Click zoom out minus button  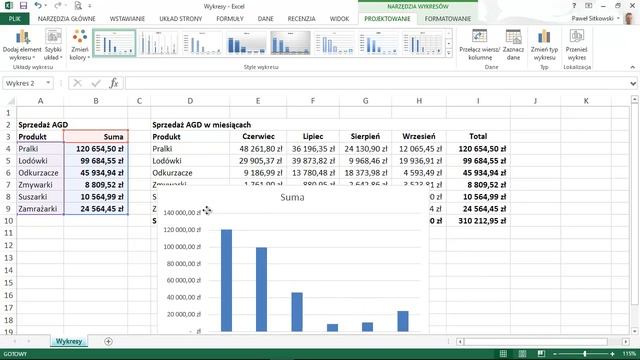[x=555, y=354]
